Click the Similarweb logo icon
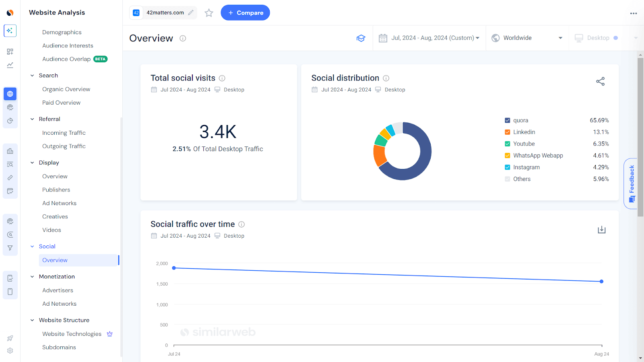The height and width of the screenshot is (362, 644). [10, 13]
